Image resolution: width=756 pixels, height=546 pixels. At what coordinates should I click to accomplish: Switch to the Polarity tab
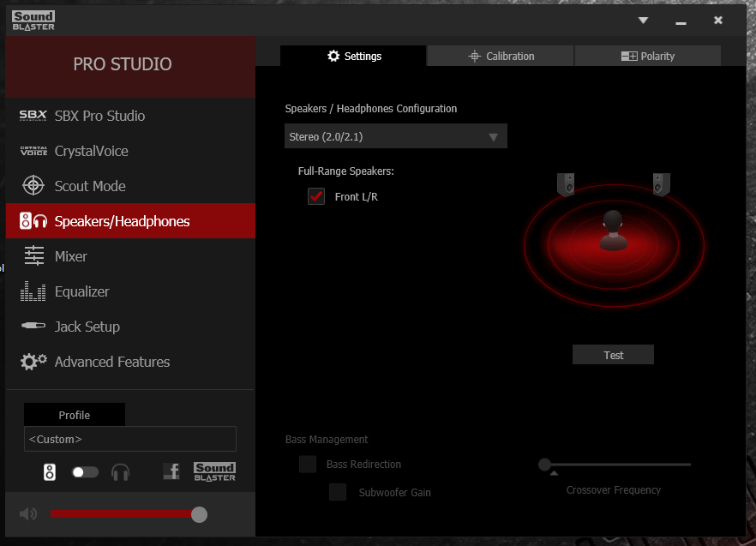pos(648,56)
